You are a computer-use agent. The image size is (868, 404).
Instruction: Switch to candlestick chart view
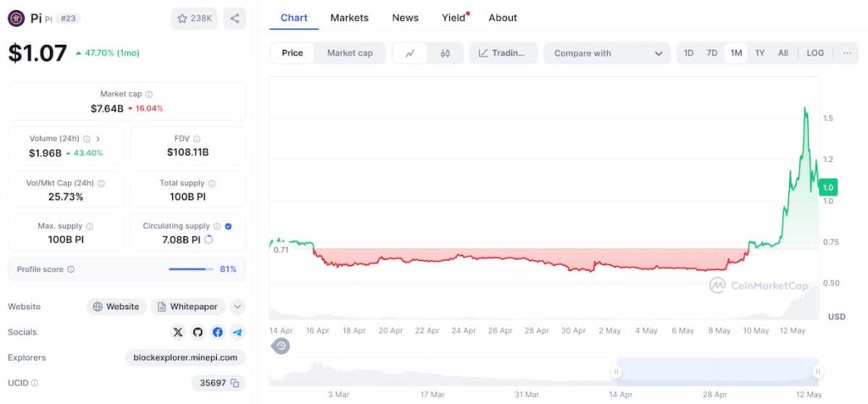coord(445,53)
